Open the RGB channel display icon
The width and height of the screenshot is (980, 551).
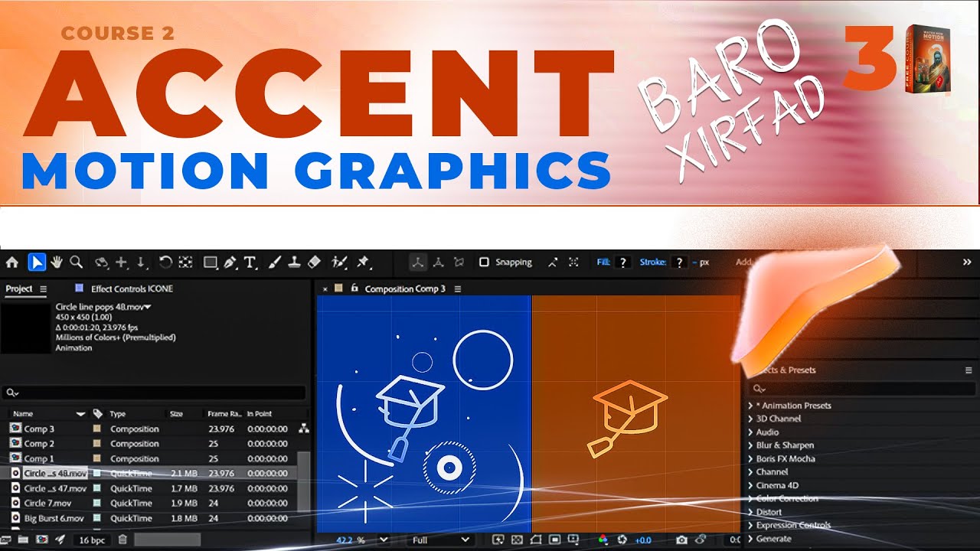(x=603, y=540)
